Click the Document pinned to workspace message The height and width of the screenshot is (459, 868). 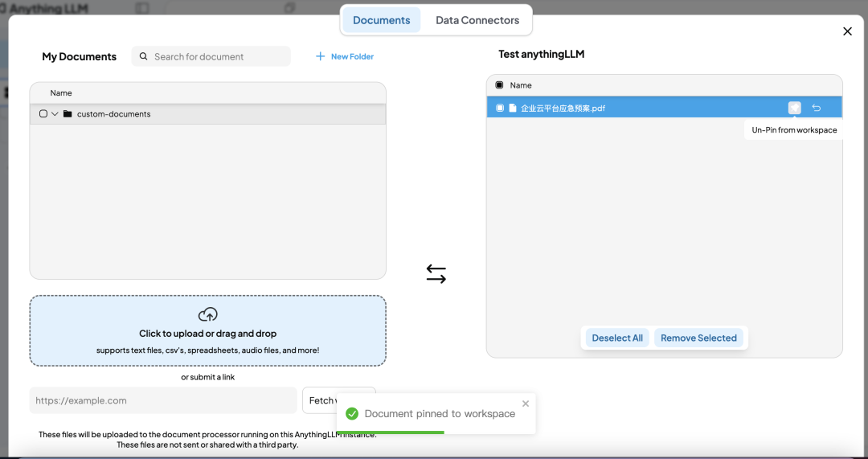click(x=440, y=414)
